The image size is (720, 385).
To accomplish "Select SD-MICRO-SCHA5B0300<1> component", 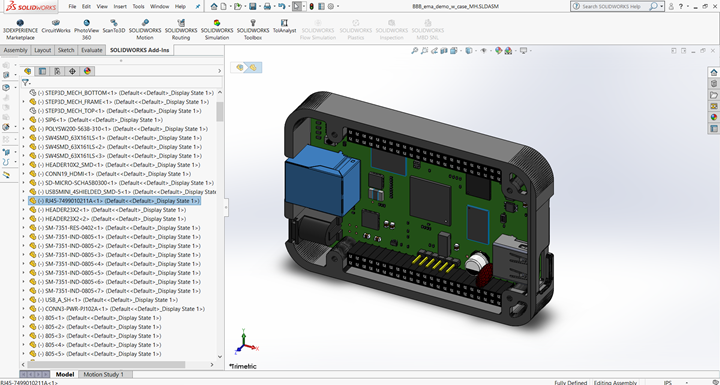I will [x=121, y=183].
